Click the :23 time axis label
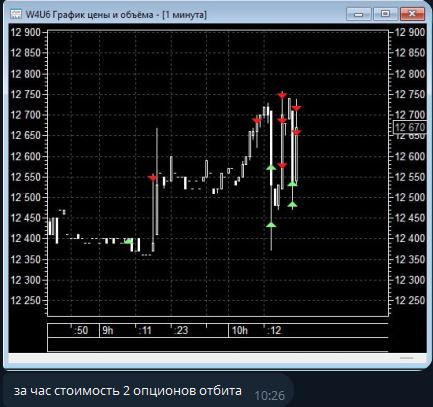Viewport: 433px width, 407px height. pos(181,330)
